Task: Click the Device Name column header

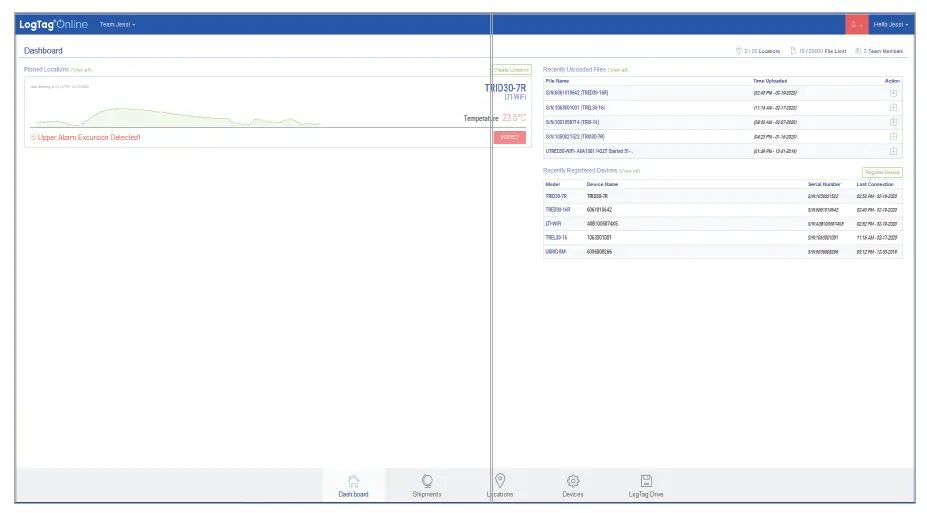Action: pos(602,184)
